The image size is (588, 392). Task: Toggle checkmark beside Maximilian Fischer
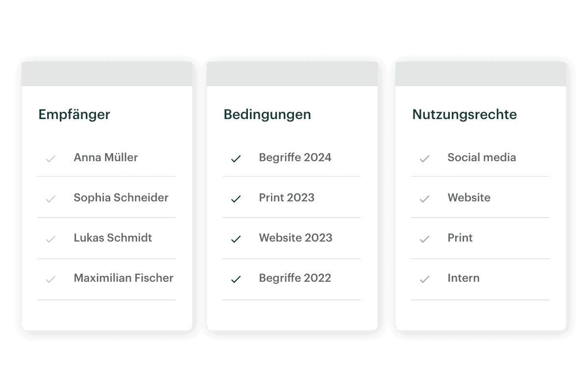(50, 279)
